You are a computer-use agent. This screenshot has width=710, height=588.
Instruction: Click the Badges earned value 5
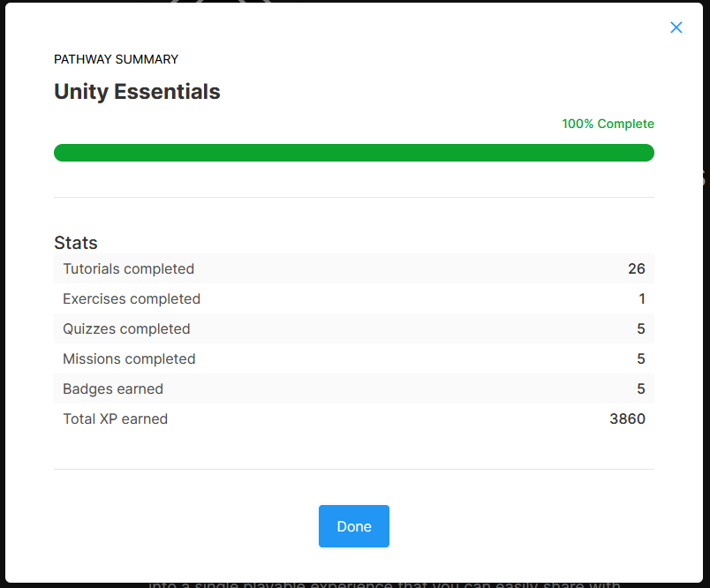coord(642,388)
